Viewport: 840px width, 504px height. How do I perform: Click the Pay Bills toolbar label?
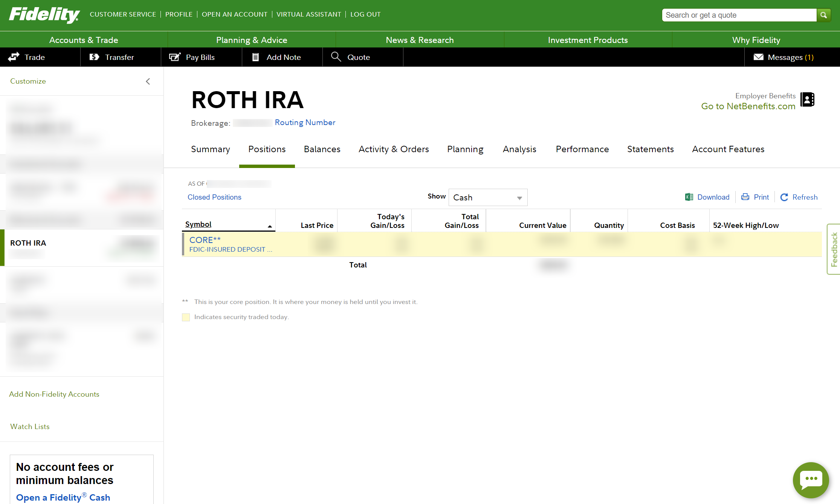pos(200,57)
